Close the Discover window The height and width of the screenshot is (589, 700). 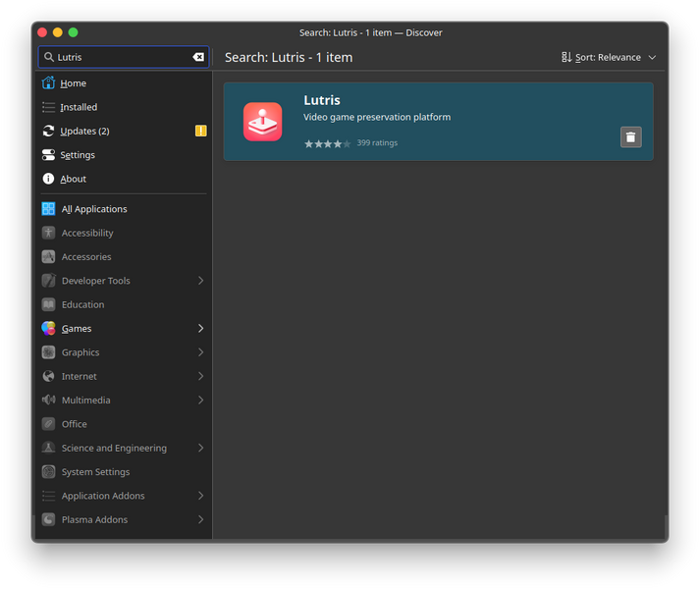(x=42, y=32)
